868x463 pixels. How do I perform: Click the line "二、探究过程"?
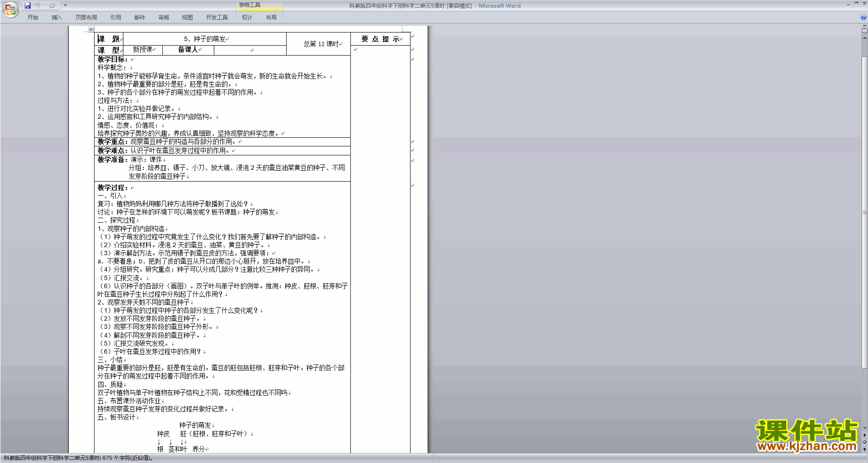pos(116,220)
